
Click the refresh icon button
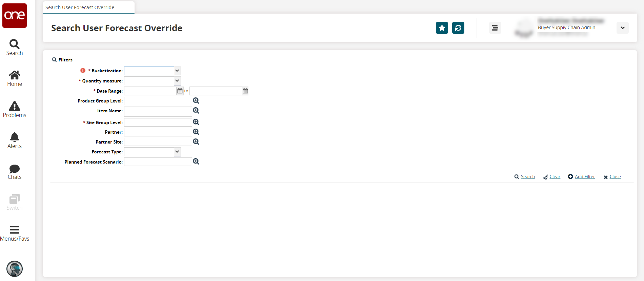(458, 28)
